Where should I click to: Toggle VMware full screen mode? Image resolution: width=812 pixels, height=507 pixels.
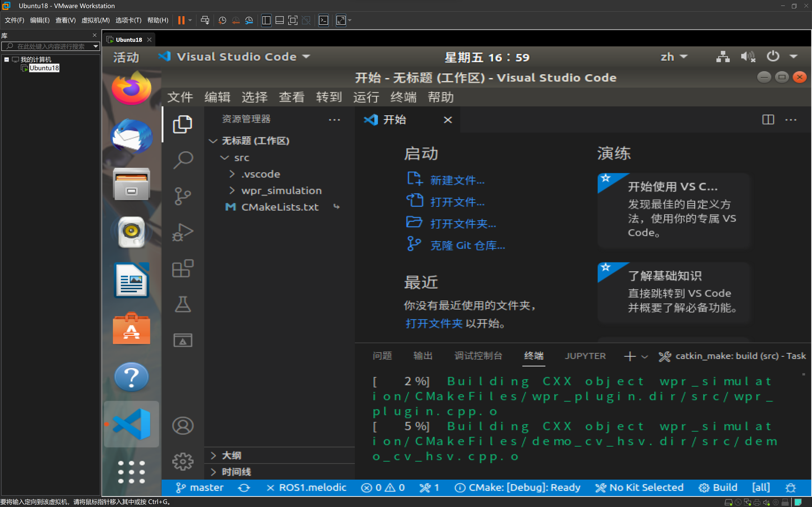341,20
